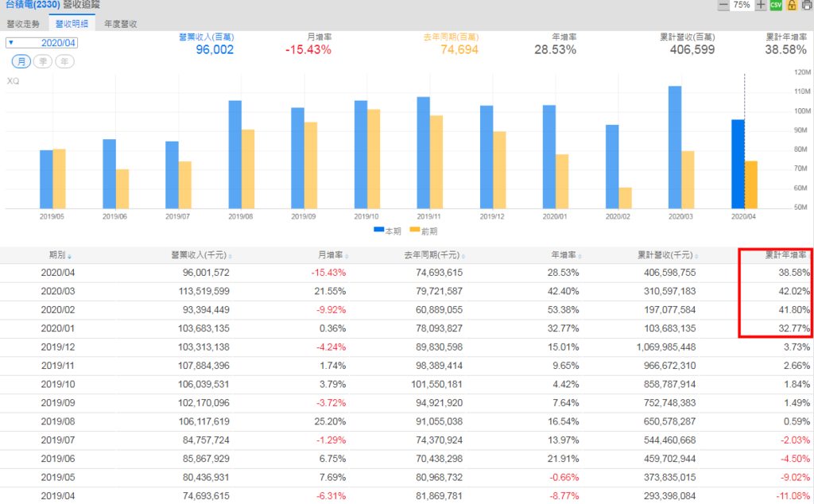
Task: Click header prior-year figure 74,694
Action: click(459, 50)
